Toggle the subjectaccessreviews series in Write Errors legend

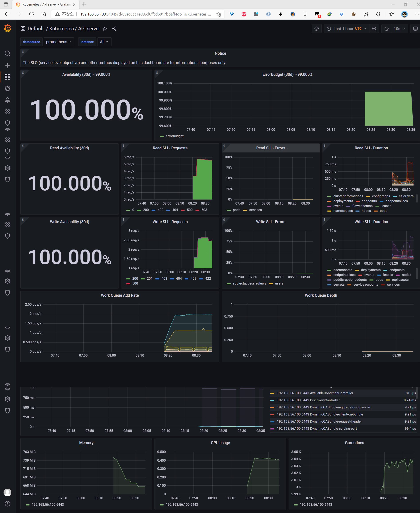point(249,283)
